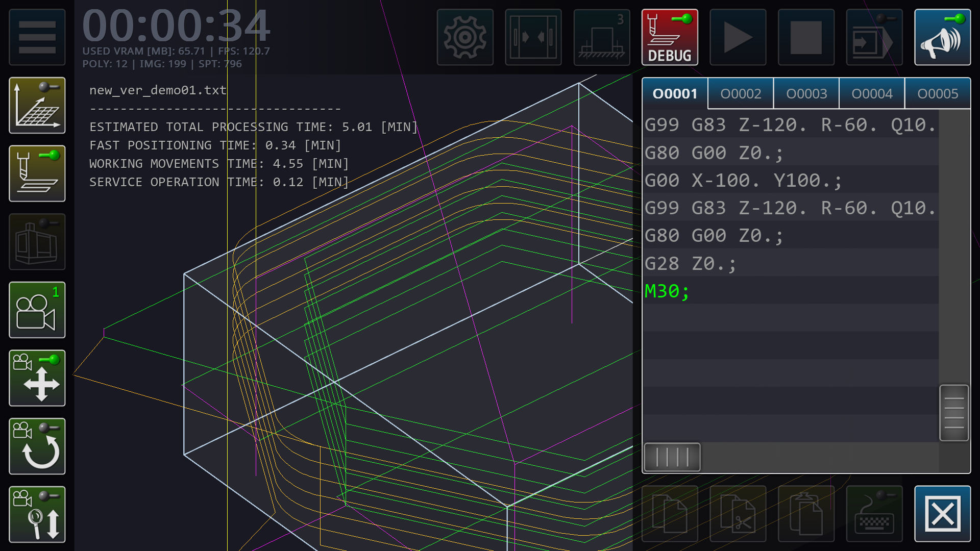The image size is (980, 551).
Task: Paste from clipboard into the program
Action: pyautogui.click(x=806, y=514)
